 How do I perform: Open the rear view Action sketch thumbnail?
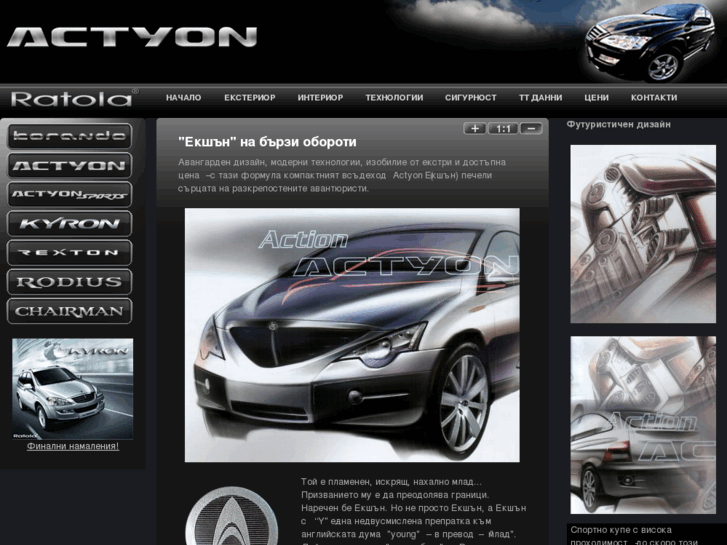(643, 425)
